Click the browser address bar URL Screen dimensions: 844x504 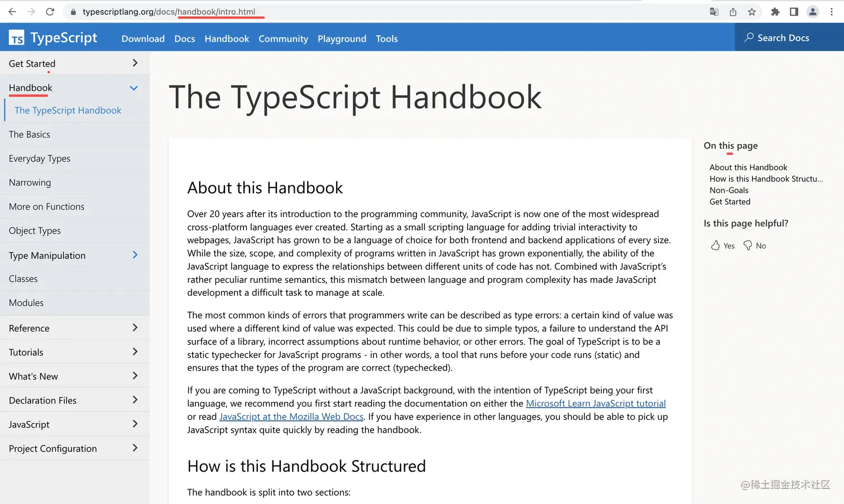pos(169,12)
